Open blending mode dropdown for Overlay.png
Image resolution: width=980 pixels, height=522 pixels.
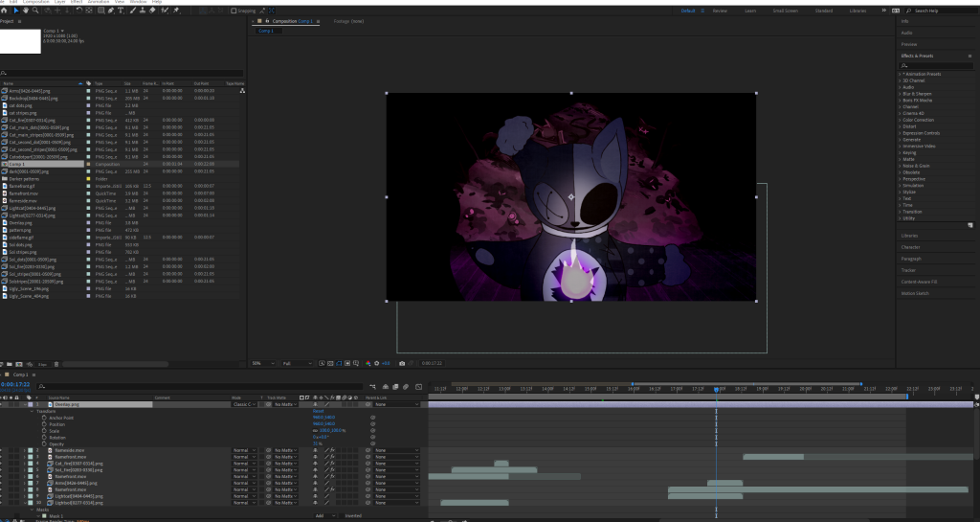click(244, 404)
